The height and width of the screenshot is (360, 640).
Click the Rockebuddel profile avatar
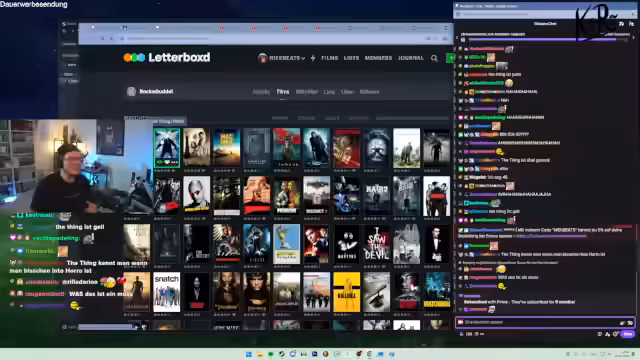[131, 91]
